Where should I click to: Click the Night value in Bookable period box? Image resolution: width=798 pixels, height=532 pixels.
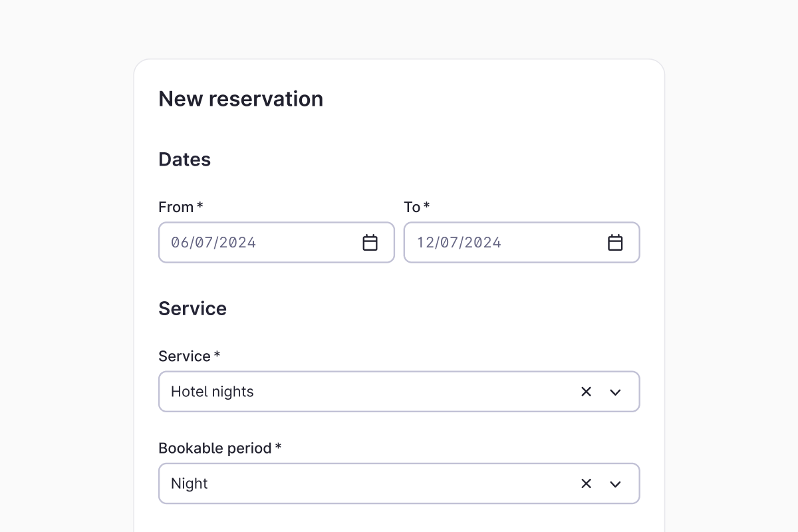pyautogui.click(x=190, y=483)
